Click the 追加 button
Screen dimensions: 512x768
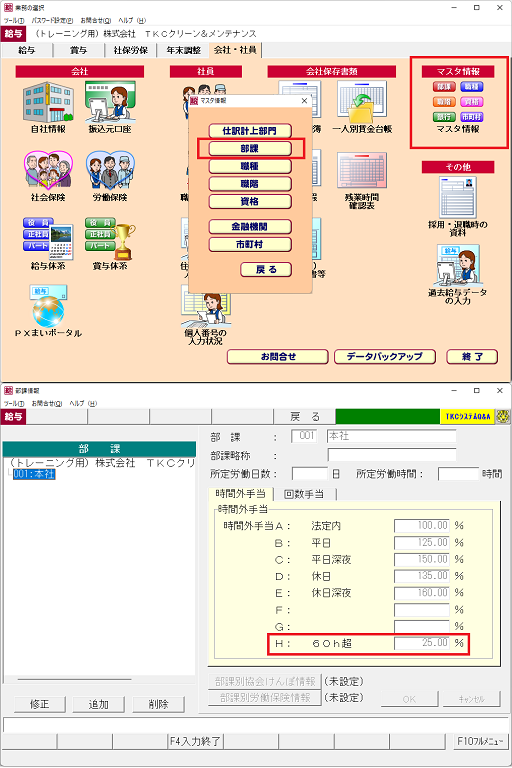(x=98, y=704)
